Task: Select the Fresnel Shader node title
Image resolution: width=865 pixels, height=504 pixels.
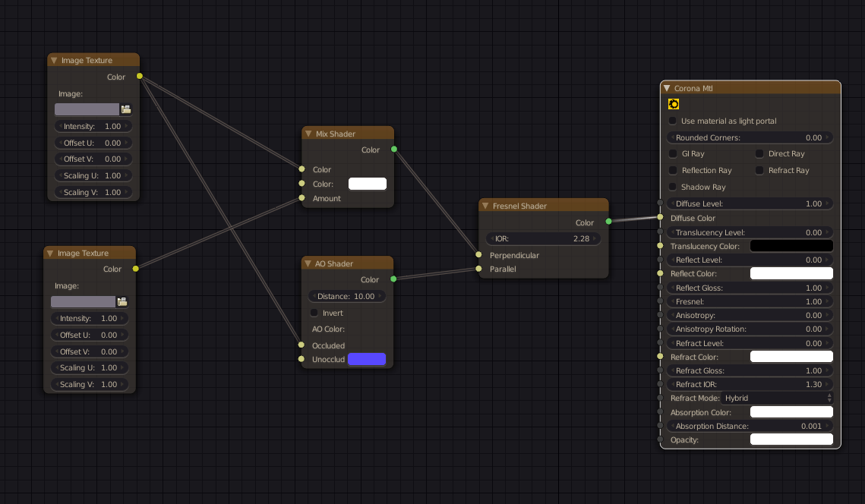Action: (x=519, y=206)
